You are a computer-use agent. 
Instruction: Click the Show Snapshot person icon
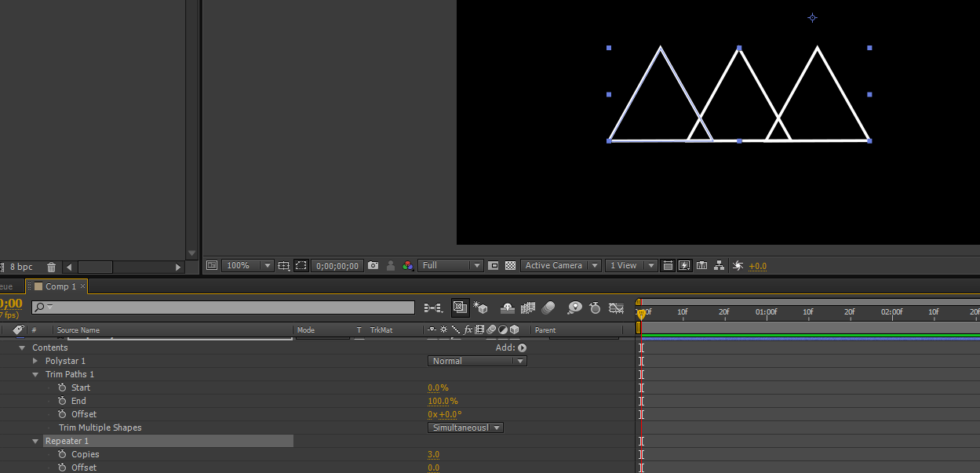[x=391, y=266]
